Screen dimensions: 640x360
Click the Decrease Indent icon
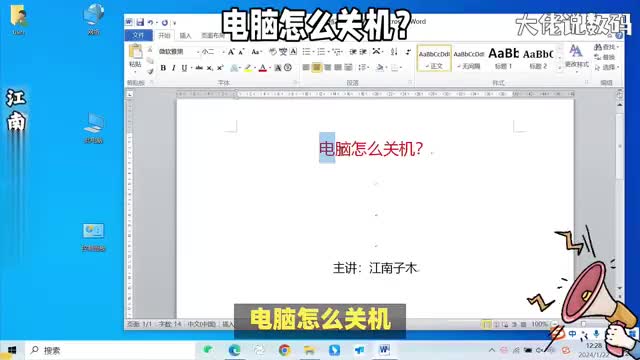coord(353,52)
